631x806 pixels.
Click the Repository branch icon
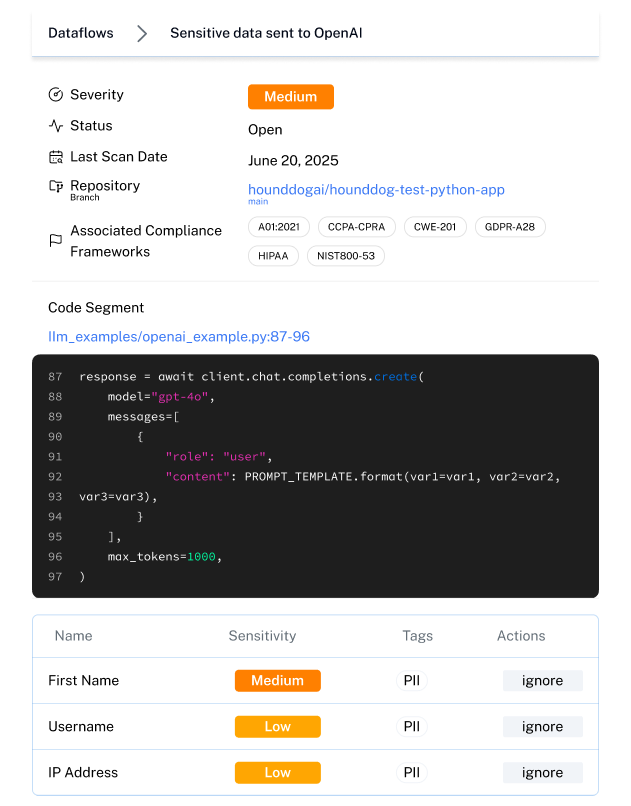56,187
